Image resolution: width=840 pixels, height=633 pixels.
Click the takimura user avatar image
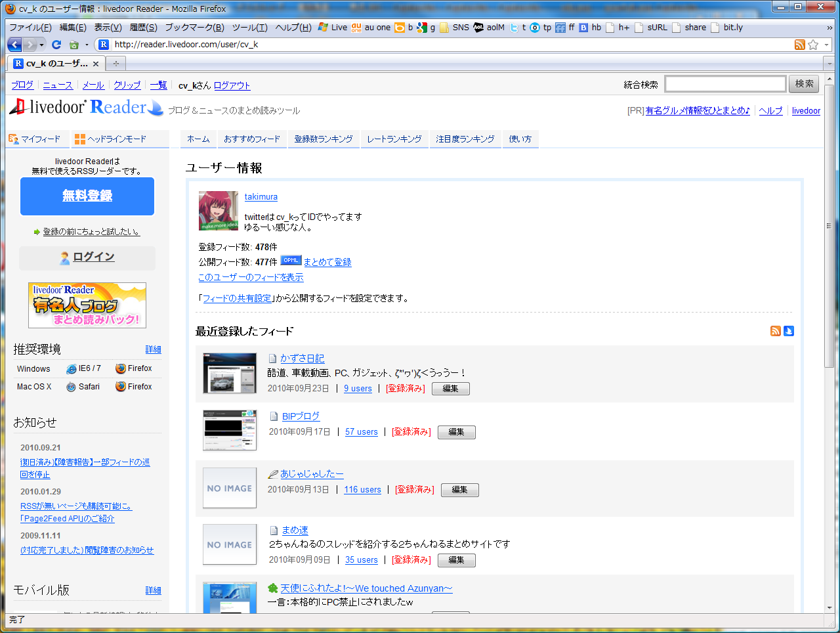click(x=219, y=211)
